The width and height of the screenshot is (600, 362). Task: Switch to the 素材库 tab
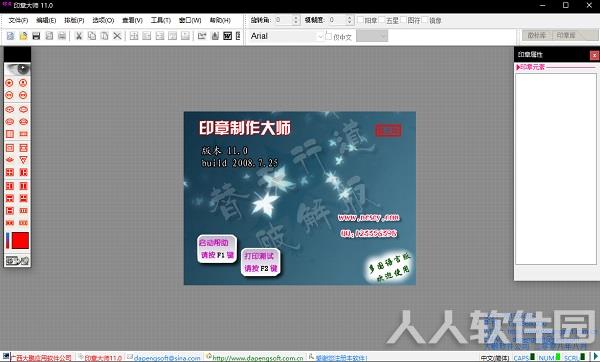[536, 35]
